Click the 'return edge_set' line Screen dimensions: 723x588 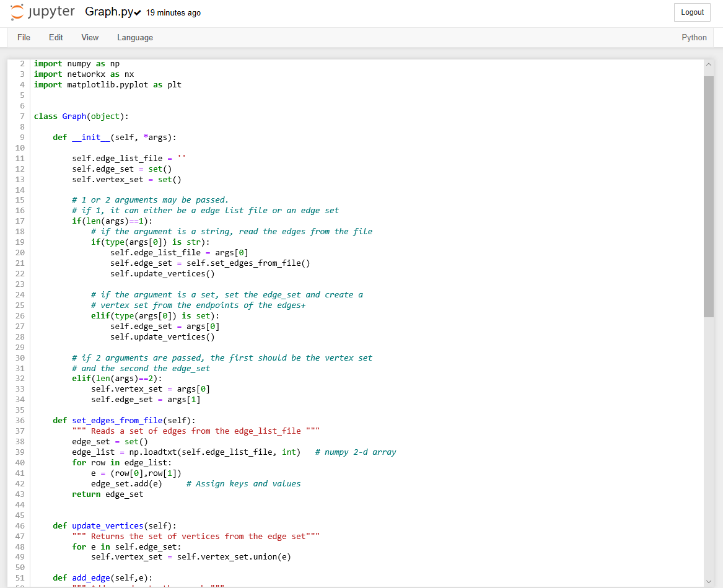[x=107, y=494]
